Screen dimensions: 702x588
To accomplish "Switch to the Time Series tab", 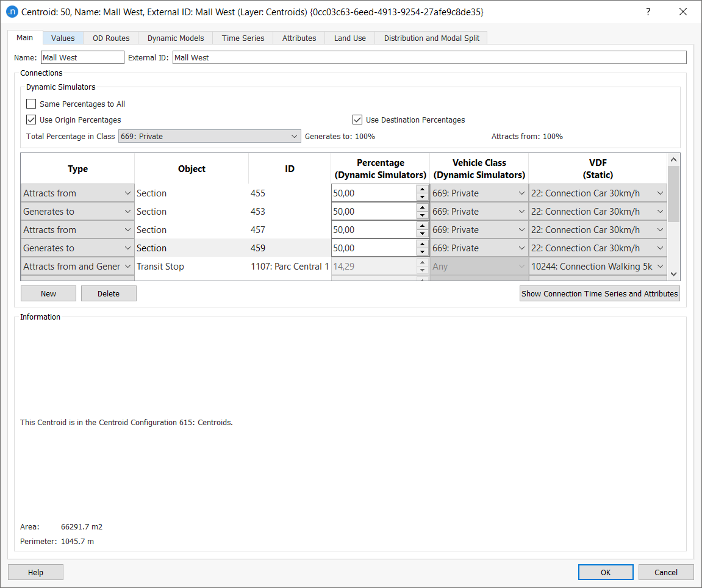I will pos(242,38).
